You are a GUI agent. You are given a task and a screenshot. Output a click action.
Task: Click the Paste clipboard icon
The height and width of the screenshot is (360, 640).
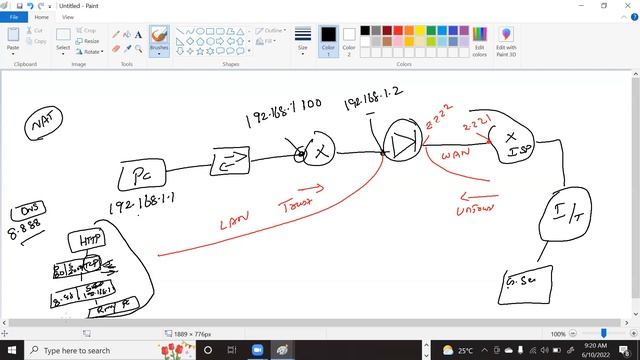click(13, 35)
